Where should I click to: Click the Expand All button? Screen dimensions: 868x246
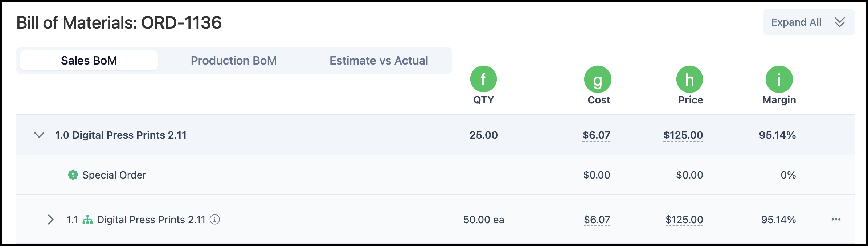[809, 22]
